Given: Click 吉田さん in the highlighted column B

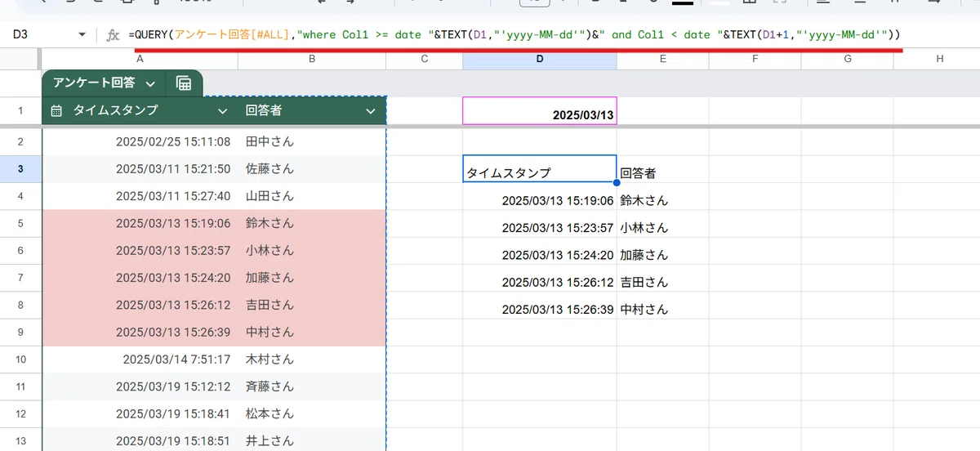Looking at the screenshot, I should click(312, 305).
